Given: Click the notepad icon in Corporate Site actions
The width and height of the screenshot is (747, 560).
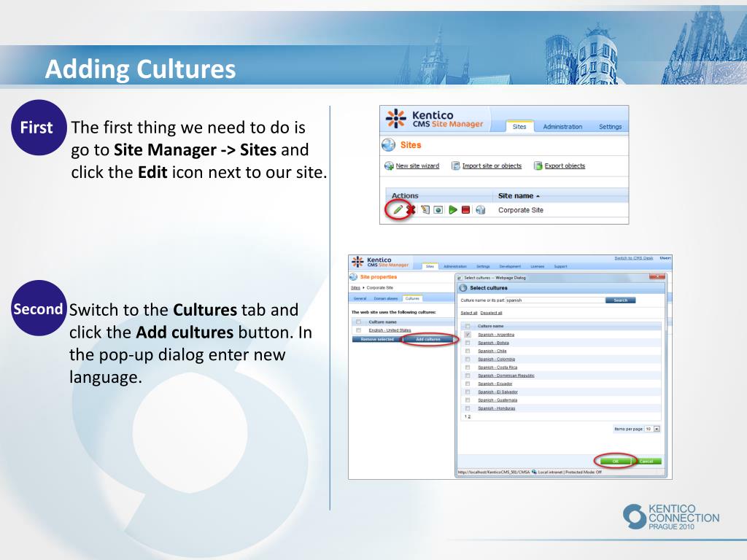Looking at the screenshot, I should click(x=425, y=209).
